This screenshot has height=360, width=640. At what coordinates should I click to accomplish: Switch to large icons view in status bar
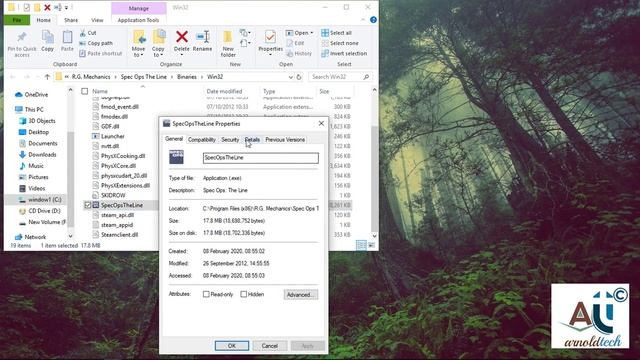point(371,245)
